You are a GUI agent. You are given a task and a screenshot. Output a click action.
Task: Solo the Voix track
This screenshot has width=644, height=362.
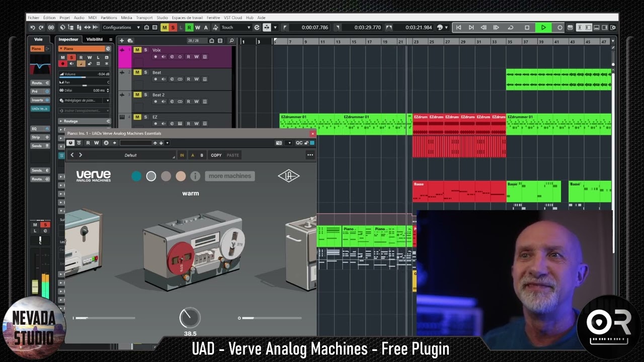click(145, 50)
